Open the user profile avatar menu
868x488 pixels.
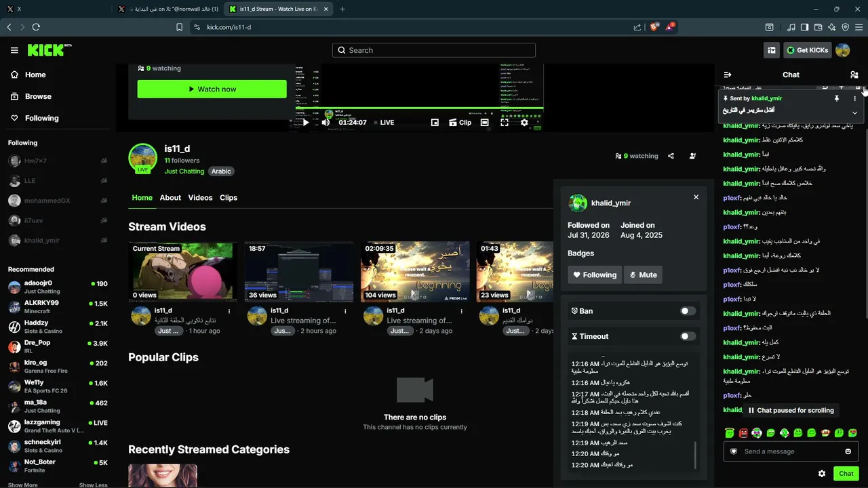click(842, 50)
